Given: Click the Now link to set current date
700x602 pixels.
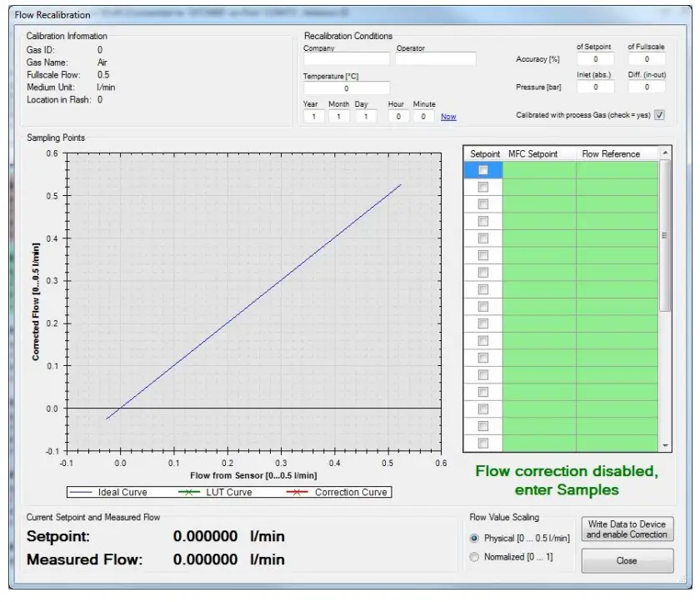Looking at the screenshot, I should (448, 117).
